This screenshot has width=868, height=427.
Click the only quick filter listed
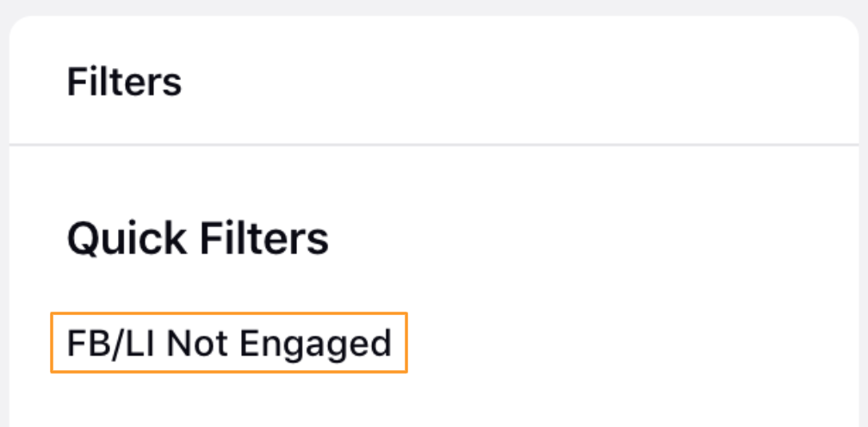tap(229, 343)
